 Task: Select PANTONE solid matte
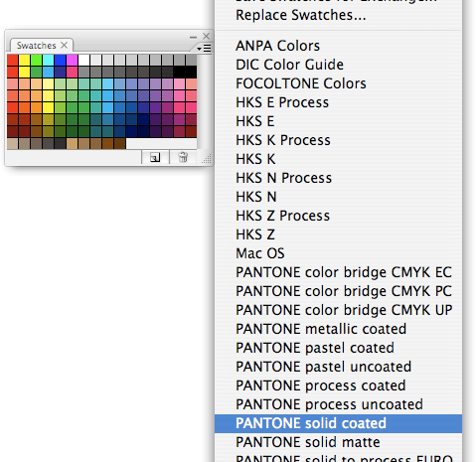[308, 442]
